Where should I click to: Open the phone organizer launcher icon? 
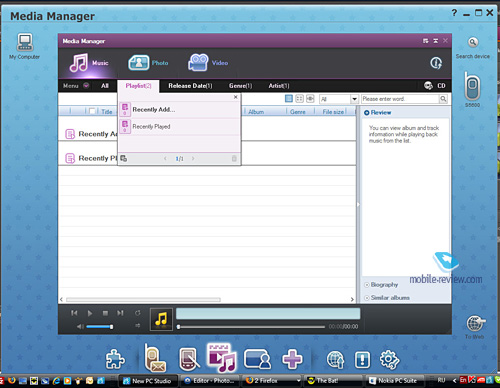(189, 359)
